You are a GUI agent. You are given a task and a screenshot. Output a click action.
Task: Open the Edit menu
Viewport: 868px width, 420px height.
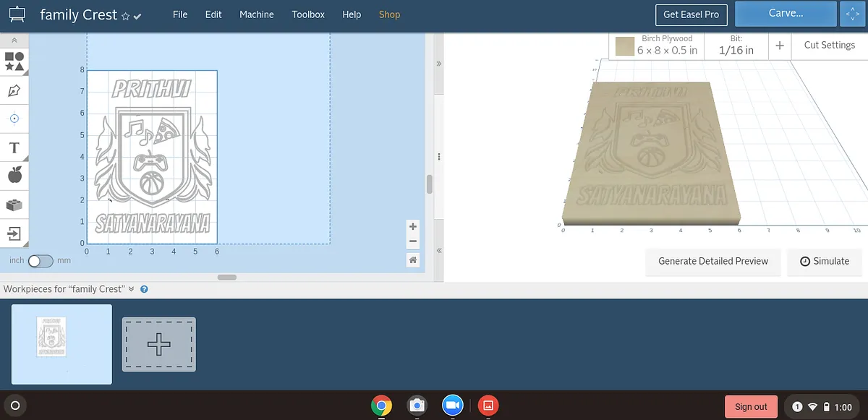click(x=213, y=14)
